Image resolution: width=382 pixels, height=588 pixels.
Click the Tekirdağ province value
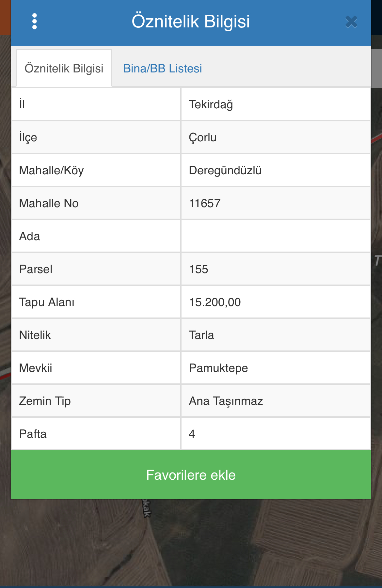click(x=211, y=104)
